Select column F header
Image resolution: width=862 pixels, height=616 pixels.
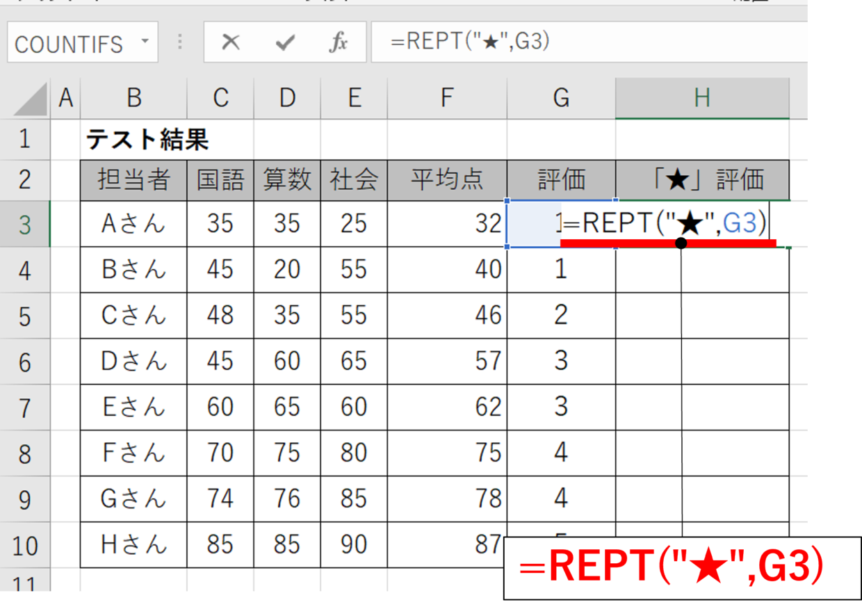(x=447, y=99)
